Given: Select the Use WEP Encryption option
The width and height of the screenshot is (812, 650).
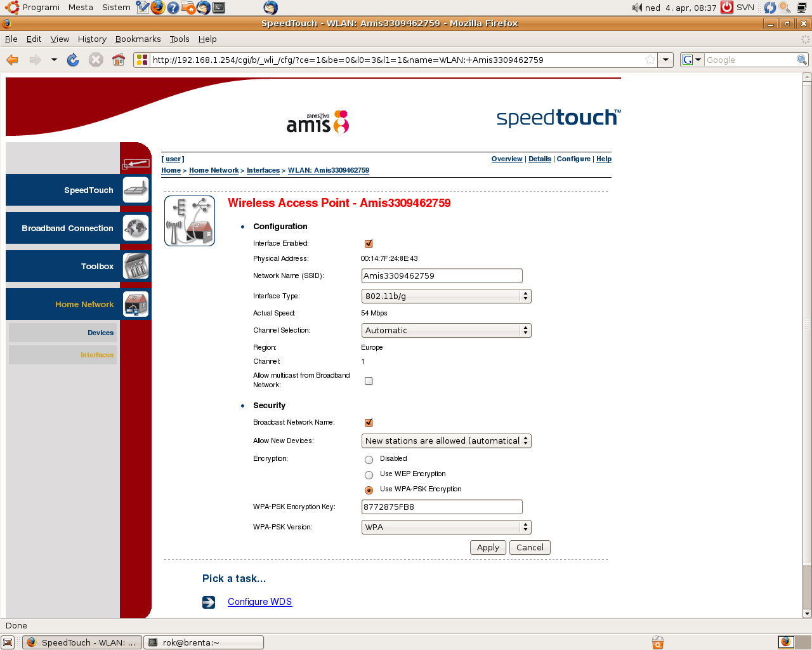Looking at the screenshot, I should click(x=369, y=475).
